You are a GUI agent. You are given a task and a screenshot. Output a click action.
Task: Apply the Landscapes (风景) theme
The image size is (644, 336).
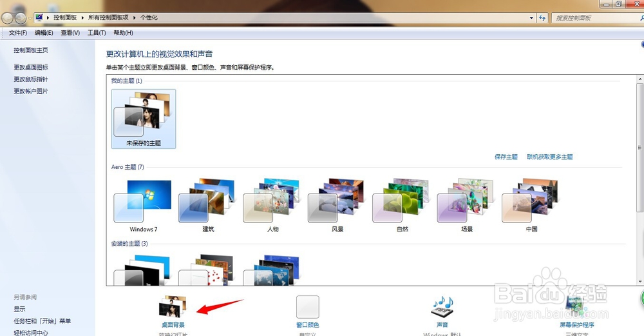click(x=337, y=206)
